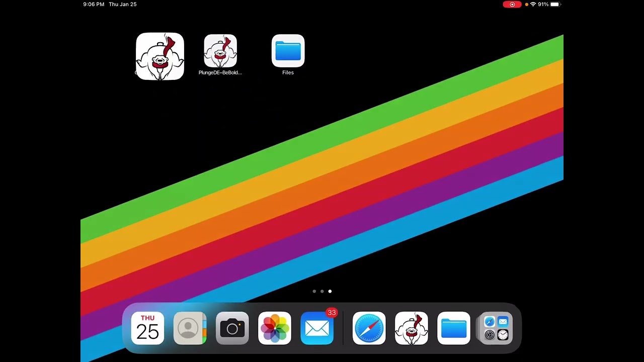Launch the PlungeDE-BeBold home screen app
This screenshot has width=644, height=362.
pyautogui.click(x=220, y=51)
